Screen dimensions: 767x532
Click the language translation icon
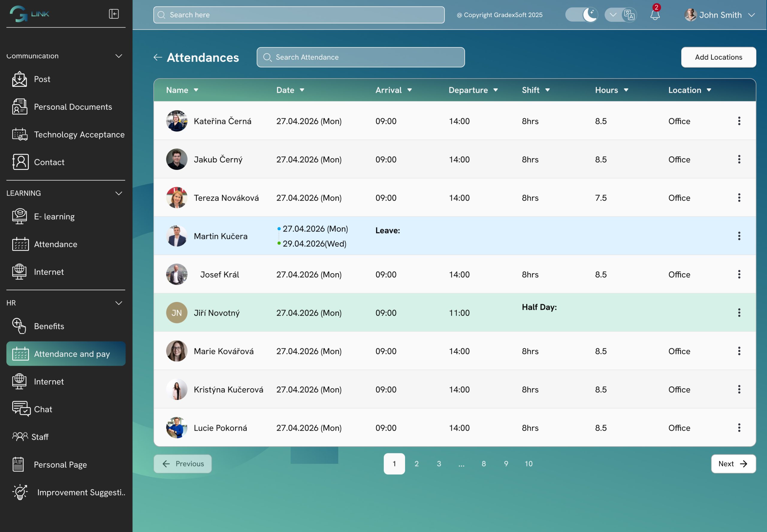pos(629,15)
